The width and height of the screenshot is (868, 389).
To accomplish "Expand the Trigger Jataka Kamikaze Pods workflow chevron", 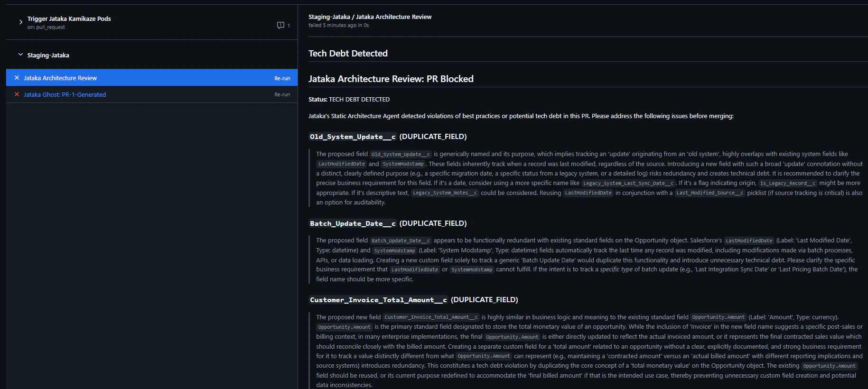I will click(x=21, y=22).
